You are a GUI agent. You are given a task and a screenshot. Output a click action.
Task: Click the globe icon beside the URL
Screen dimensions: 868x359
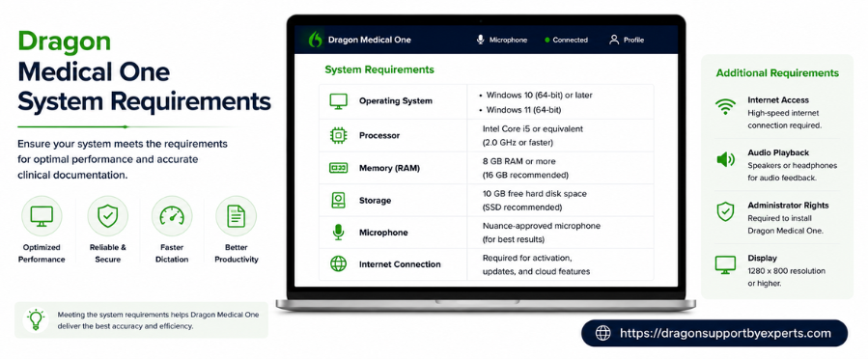(602, 333)
